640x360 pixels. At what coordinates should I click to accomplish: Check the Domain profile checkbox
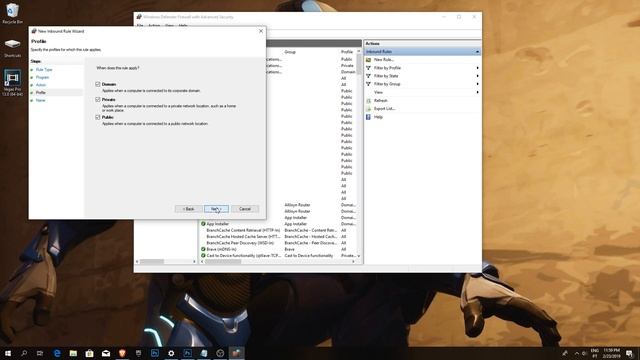(x=98, y=84)
